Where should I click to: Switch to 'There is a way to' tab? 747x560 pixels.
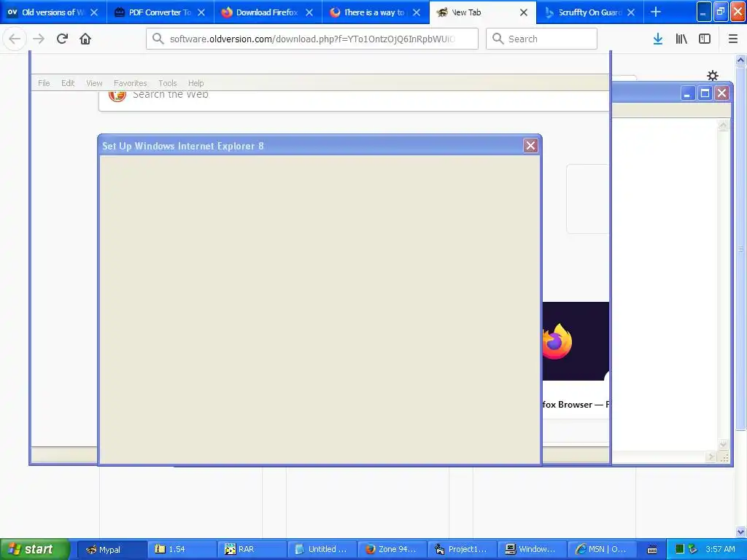[374, 12]
